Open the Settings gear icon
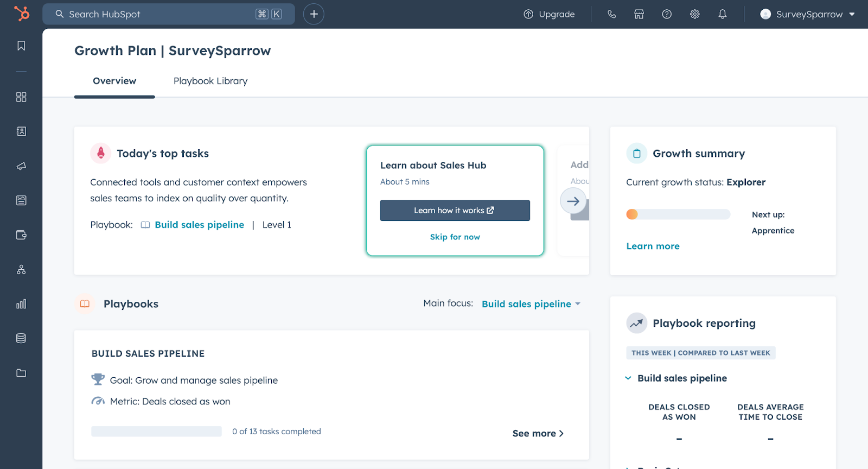 pyautogui.click(x=694, y=14)
